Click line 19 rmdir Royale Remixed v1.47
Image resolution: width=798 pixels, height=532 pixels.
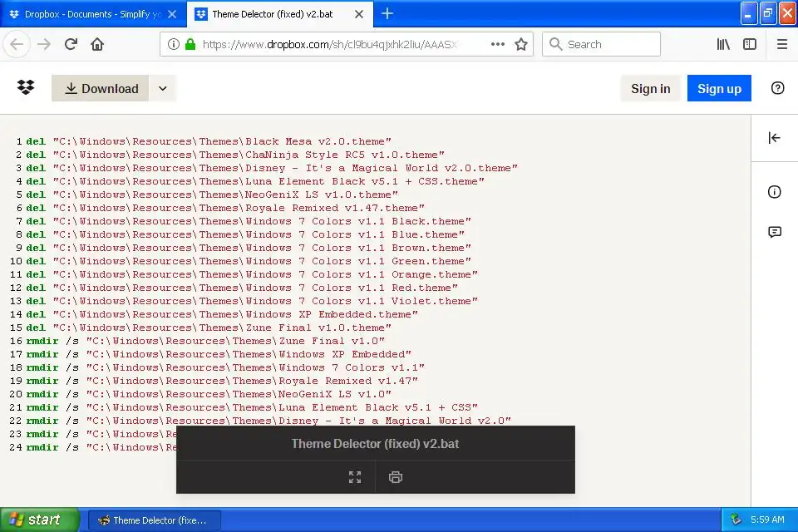click(x=222, y=381)
